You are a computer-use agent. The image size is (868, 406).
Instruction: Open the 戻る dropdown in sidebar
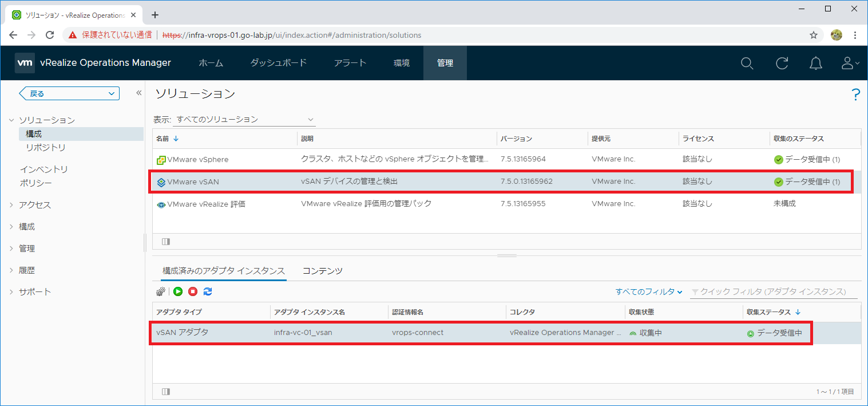click(x=69, y=93)
